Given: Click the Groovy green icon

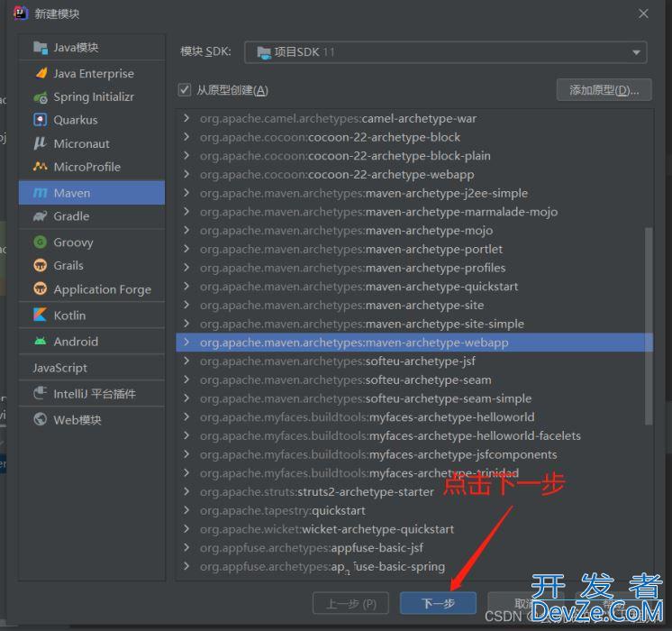Looking at the screenshot, I should [x=41, y=242].
